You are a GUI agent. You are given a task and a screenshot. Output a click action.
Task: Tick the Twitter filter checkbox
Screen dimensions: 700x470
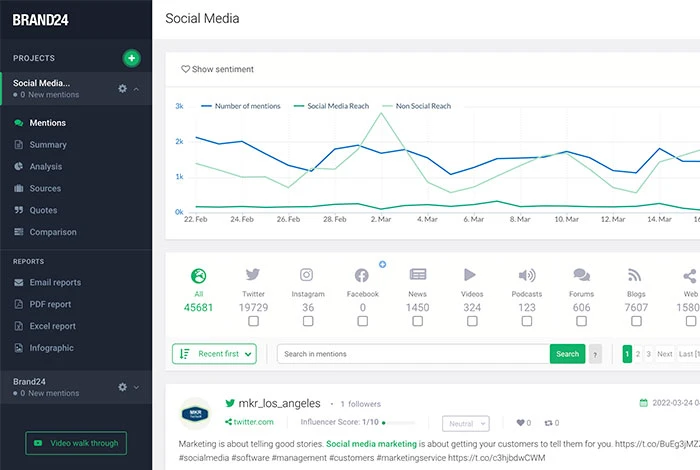[253, 321]
